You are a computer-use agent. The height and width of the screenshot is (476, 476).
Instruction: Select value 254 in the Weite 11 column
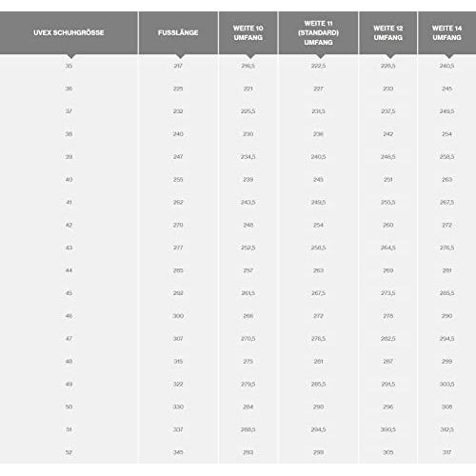(x=318, y=225)
